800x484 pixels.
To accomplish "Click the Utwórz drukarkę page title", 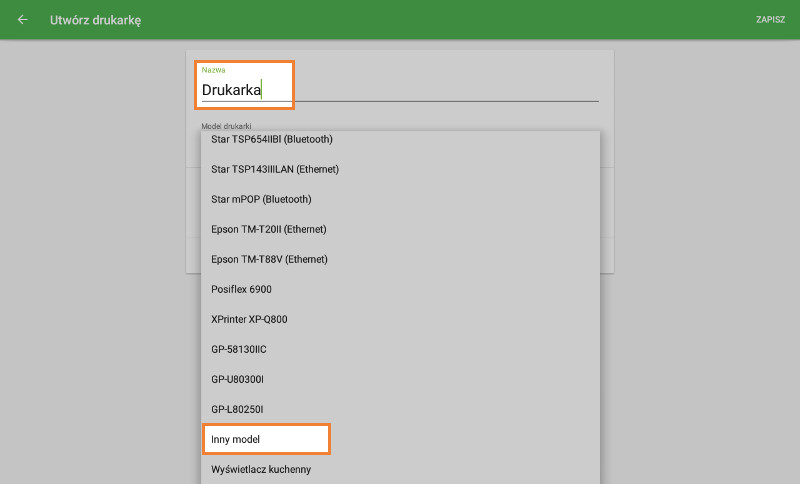I will (x=95, y=20).
